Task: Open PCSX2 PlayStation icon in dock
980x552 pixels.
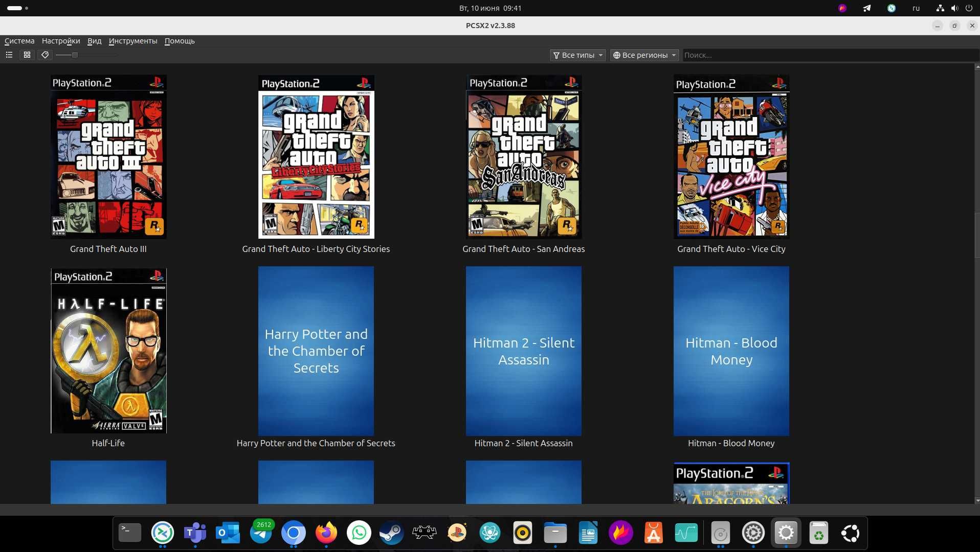Action: 457,533
